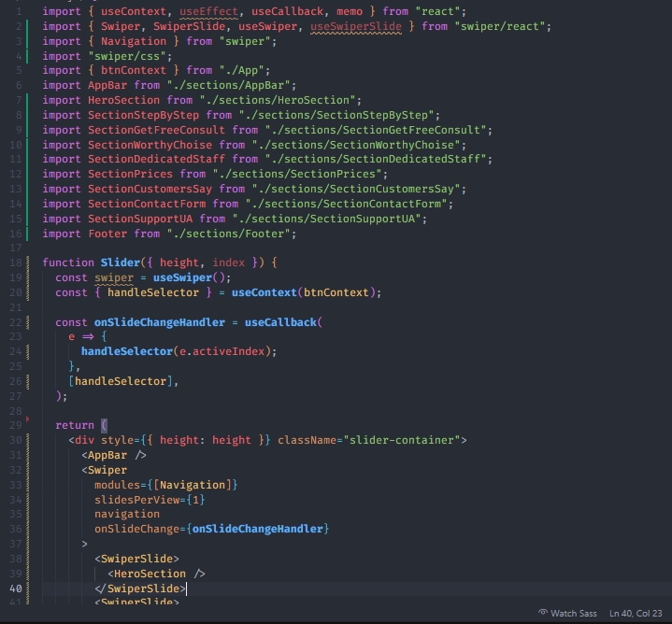Image resolution: width=672 pixels, height=624 pixels.
Task: Click modules={[Navigation]} prop on line 33
Action: [165, 485]
